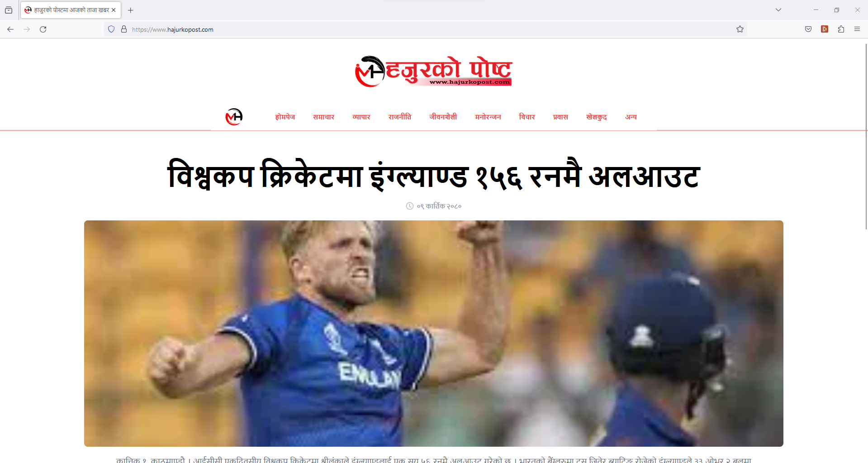Click the vertical page scrollbar
The width and height of the screenshot is (868, 463).
click(866, 136)
